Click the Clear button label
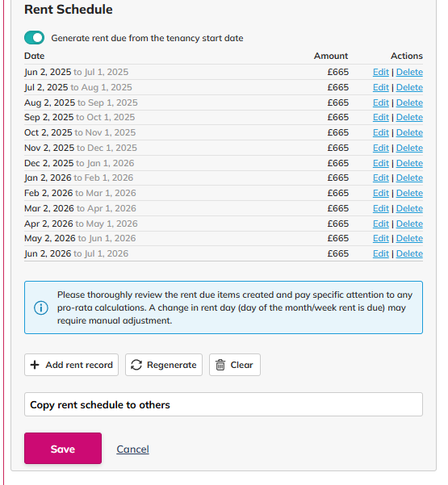This screenshot has width=448, height=485. [241, 365]
